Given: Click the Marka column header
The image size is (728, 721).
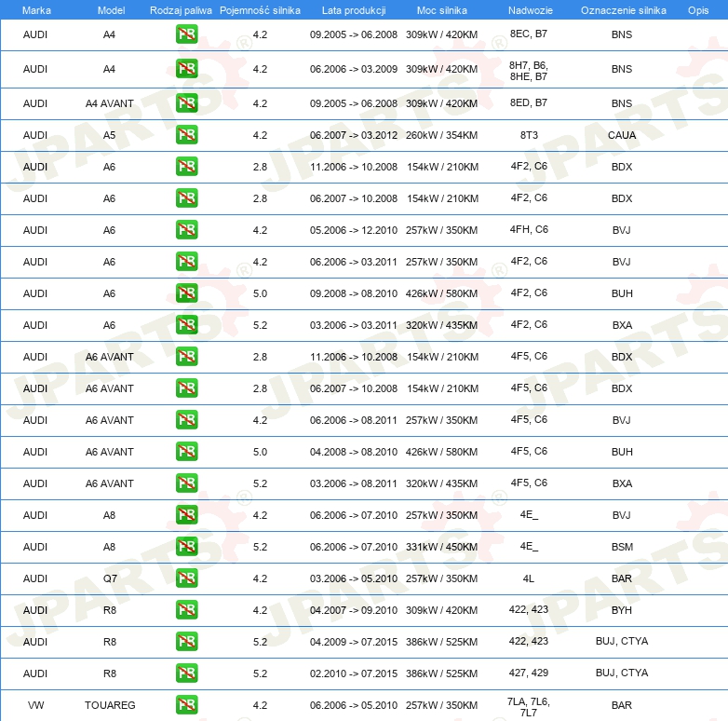Looking at the screenshot, I should (x=36, y=10).
